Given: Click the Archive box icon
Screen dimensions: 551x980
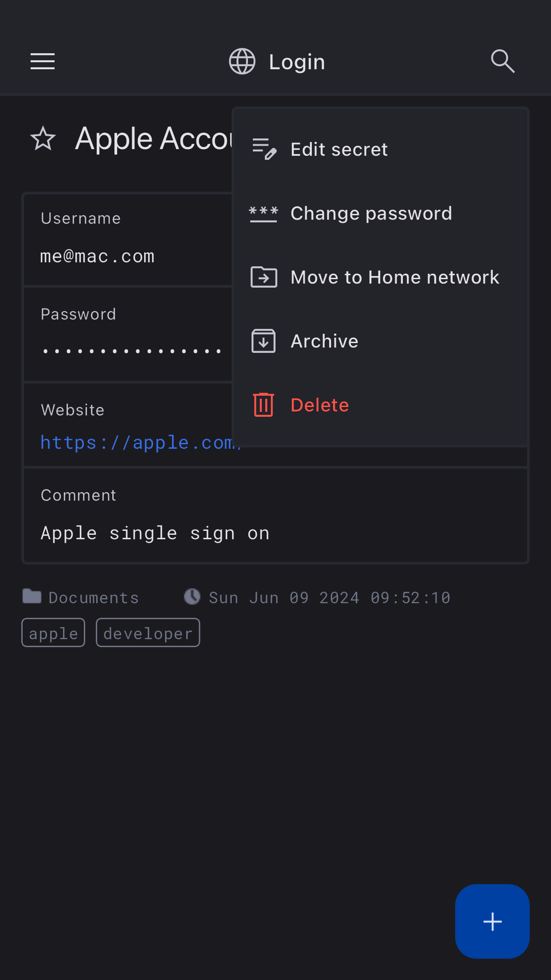Looking at the screenshot, I should click(x=264, y=341).
